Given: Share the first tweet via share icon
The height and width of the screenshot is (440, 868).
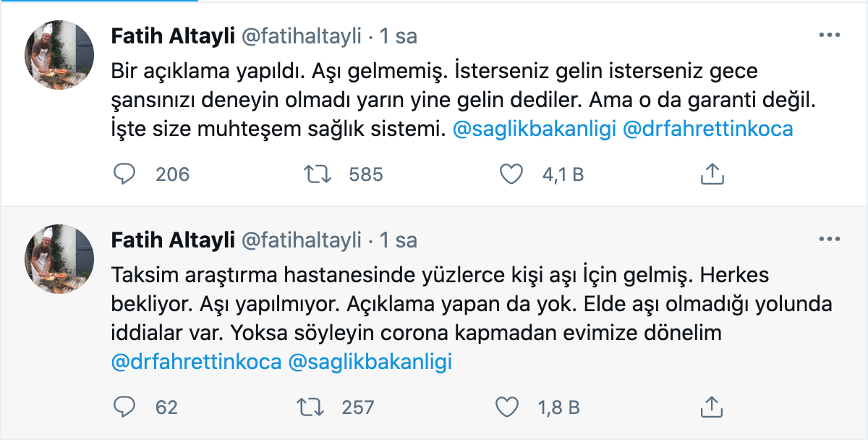Looking at the screenshot, I should click(x=712, y=174).
